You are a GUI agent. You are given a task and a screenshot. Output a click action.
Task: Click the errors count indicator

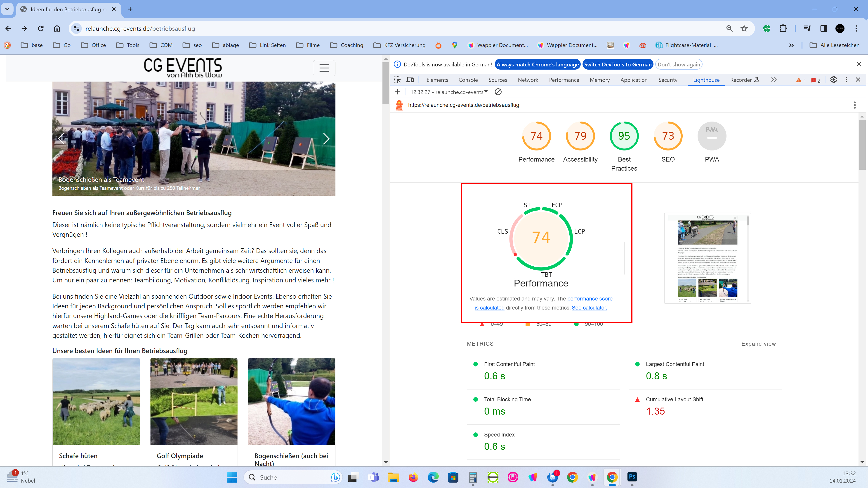(x=816, y=80)
